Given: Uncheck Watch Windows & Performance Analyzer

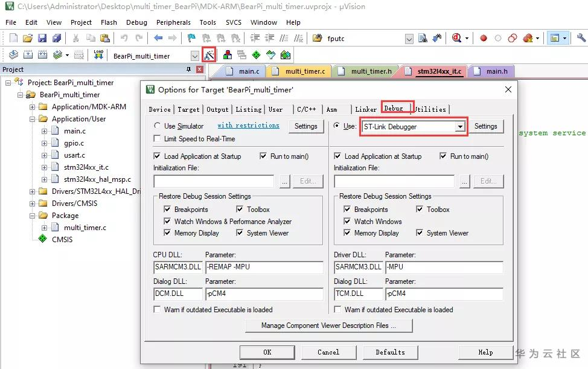Looking at the screenshot, I should coord(167,221).
